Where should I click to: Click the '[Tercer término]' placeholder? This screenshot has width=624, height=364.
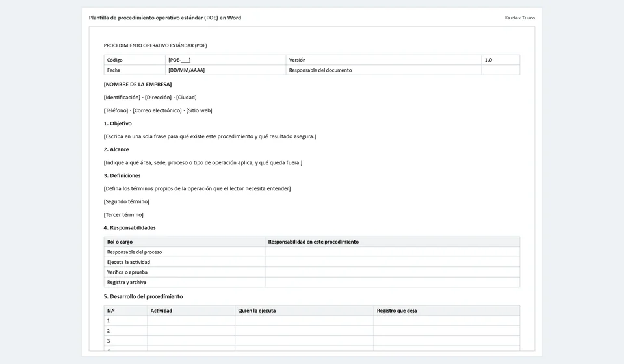click(123, 214)
